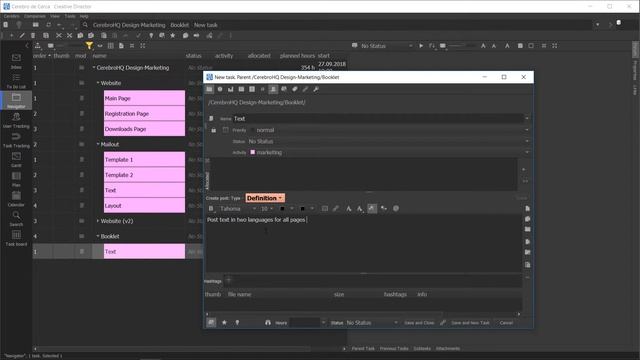
Task: Click the yellow filter funnel icon
Action: (x=89, y=46)
